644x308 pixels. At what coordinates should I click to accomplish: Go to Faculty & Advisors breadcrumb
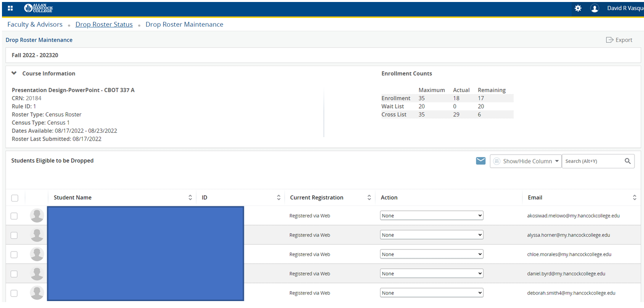[x=35, y=24]
